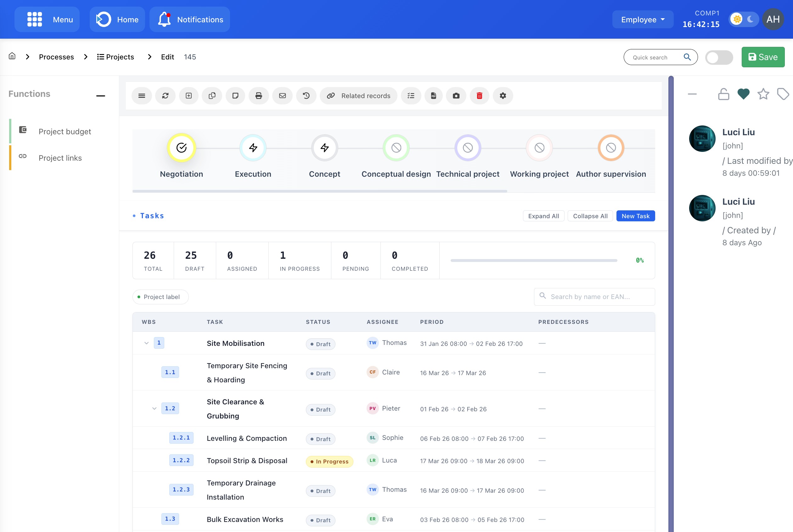Open the toolbar settings gear icon
The width and height of the screenshot is (793, 532).
click(503, 96)
